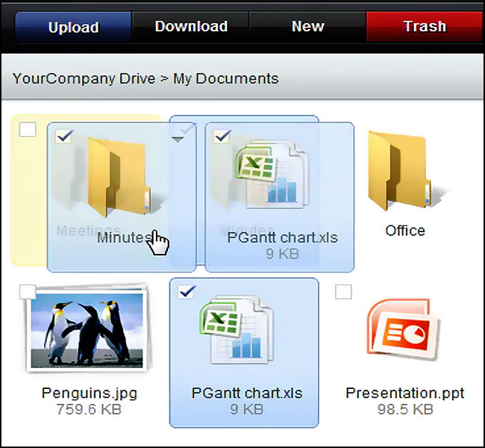Click the red Trash button

pos(425,27)
